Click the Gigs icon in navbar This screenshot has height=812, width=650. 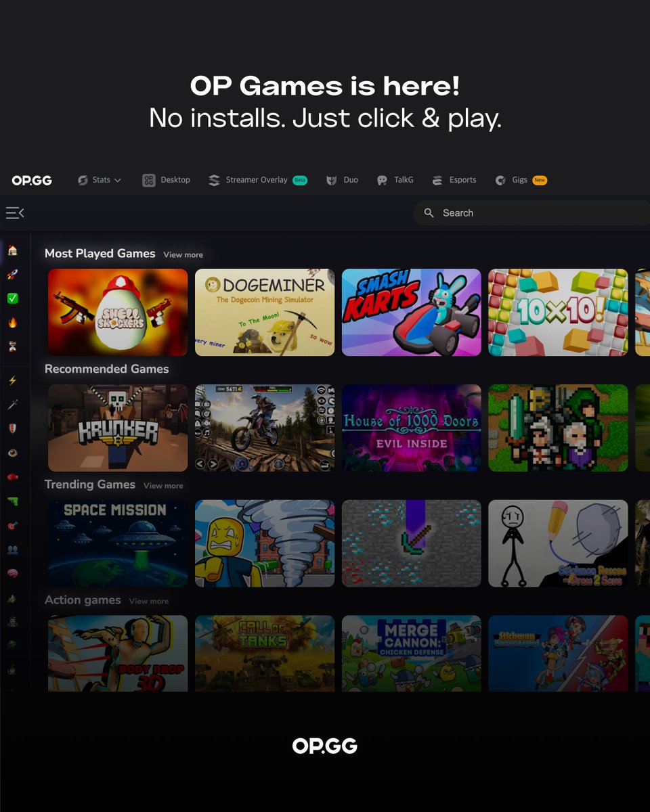pyautogui.click(x=500, y=181)
